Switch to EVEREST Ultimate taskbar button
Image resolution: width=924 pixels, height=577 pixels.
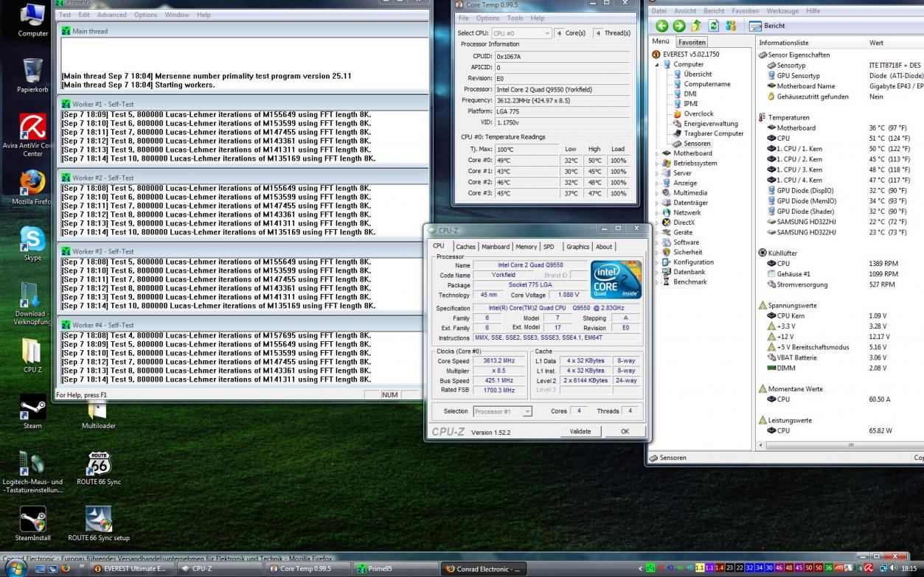pos(131,569)
